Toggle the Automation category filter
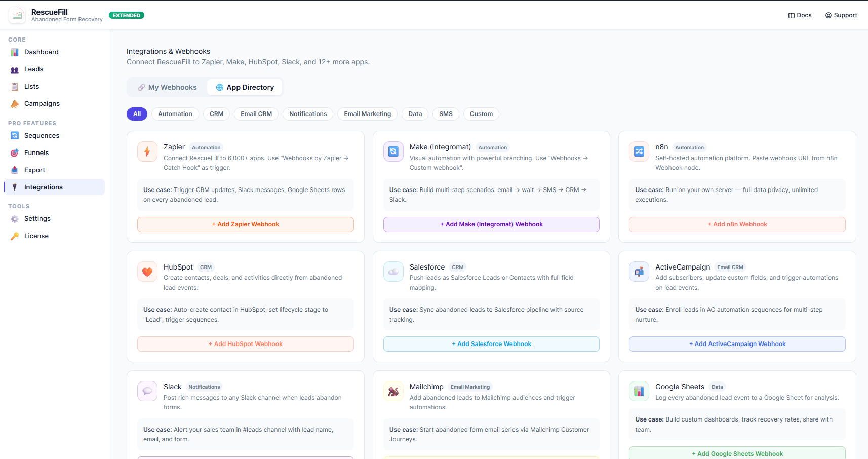Viewport: 868px width, 459px height. pyautogui.click(x=175, y=114)
